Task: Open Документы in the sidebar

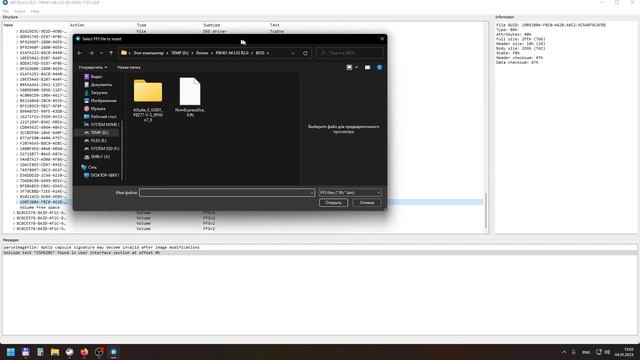Action: click(x=101, y=84)
